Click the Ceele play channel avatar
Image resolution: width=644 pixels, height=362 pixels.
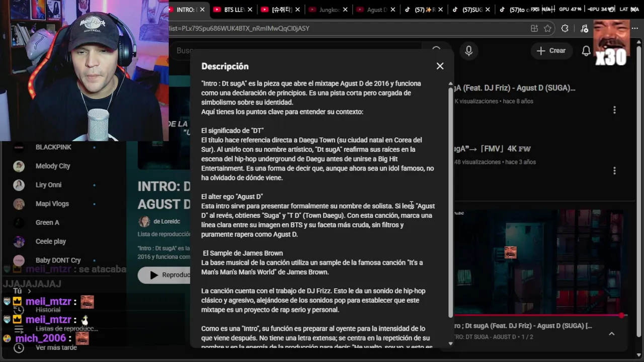point(19,241)
